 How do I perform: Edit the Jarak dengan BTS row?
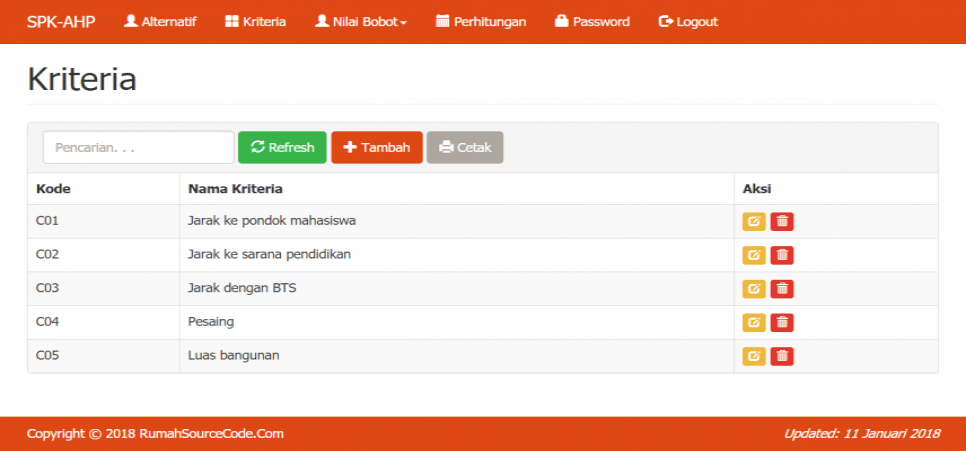[x=753, y=289]
